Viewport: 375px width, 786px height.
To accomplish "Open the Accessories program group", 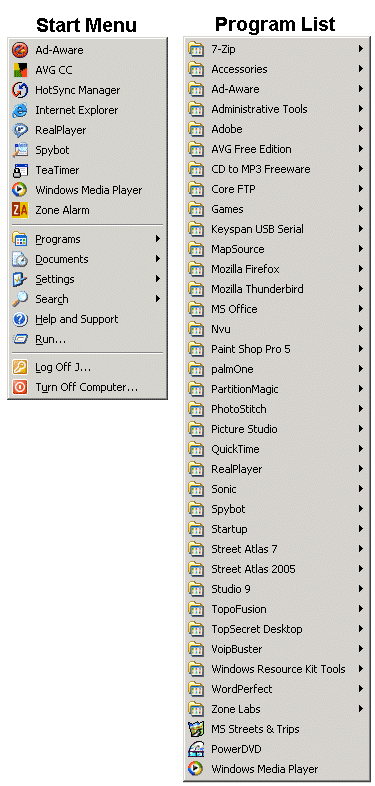I will 277,69.
